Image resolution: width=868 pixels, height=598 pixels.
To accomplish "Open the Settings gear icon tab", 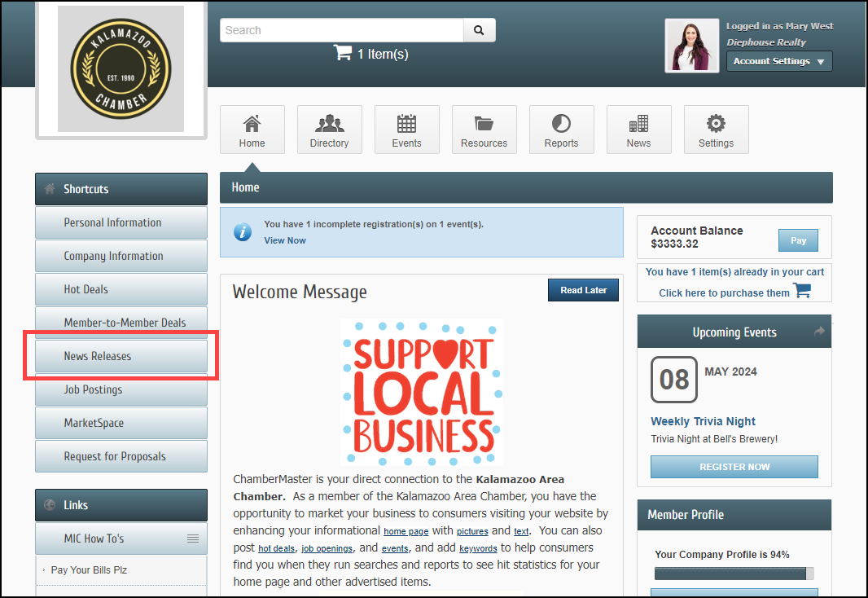I will (x=717, y=130).
